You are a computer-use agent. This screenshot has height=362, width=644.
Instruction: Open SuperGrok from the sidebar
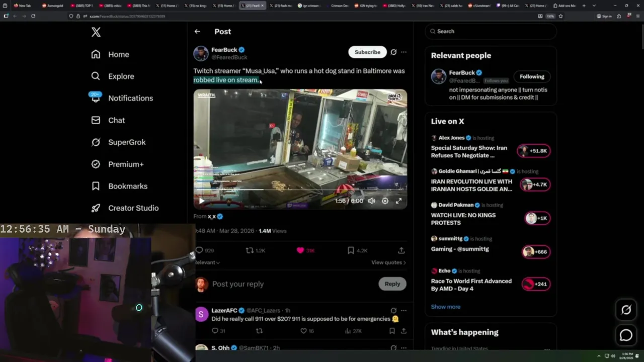click(118, 142)
